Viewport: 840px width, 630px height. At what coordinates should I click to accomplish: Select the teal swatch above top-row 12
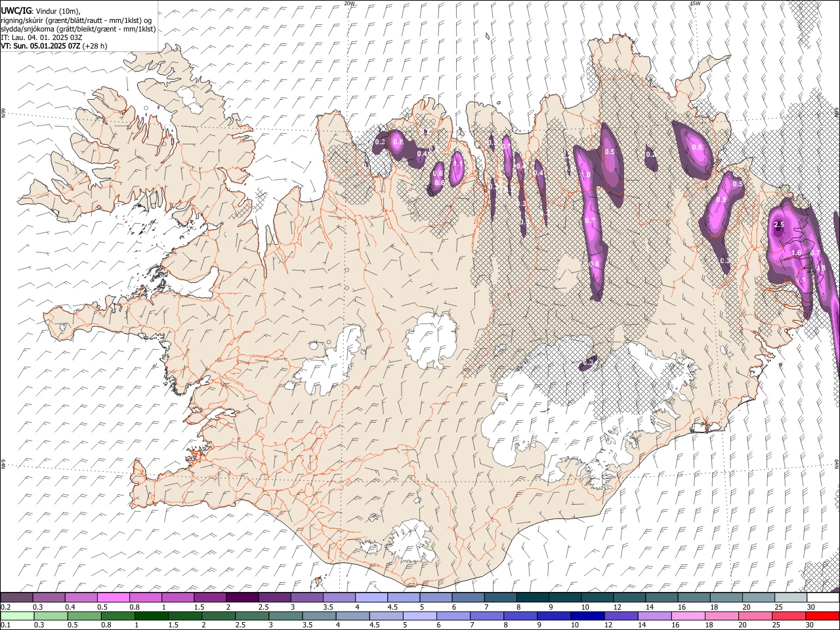[x=630, y=598]
